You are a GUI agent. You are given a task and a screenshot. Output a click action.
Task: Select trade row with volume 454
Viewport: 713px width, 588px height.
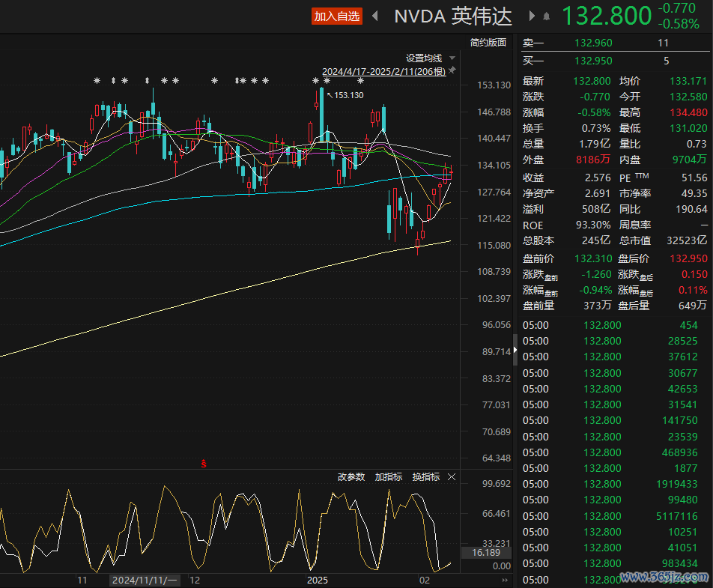615,325
